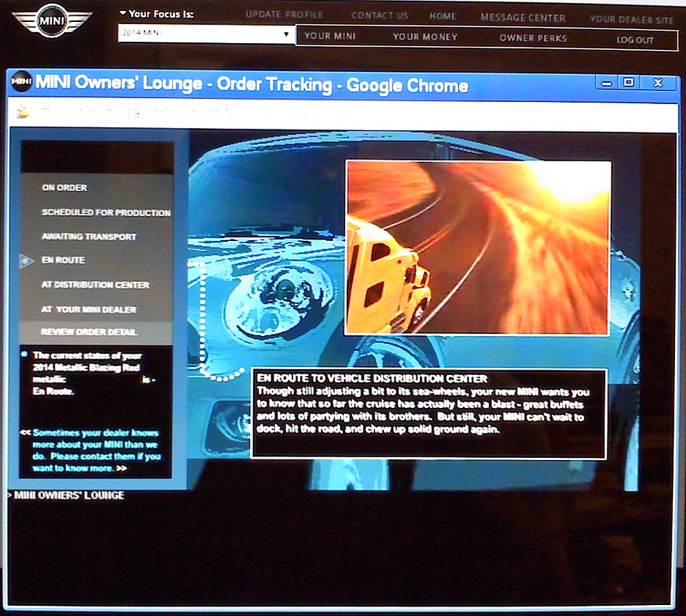Click MINI Owners' Lounge footer link
This screenshot has height=616, width=686.
point(68,496)
